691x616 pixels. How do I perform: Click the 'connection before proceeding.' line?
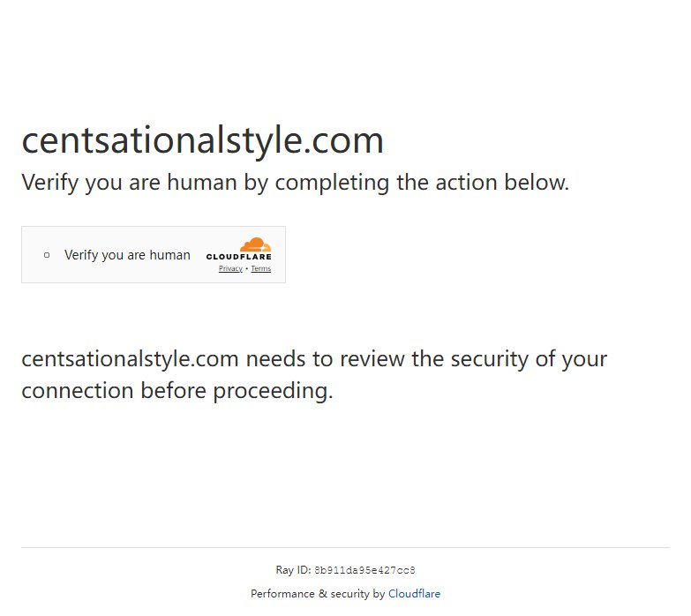click(x=177, y=391)
